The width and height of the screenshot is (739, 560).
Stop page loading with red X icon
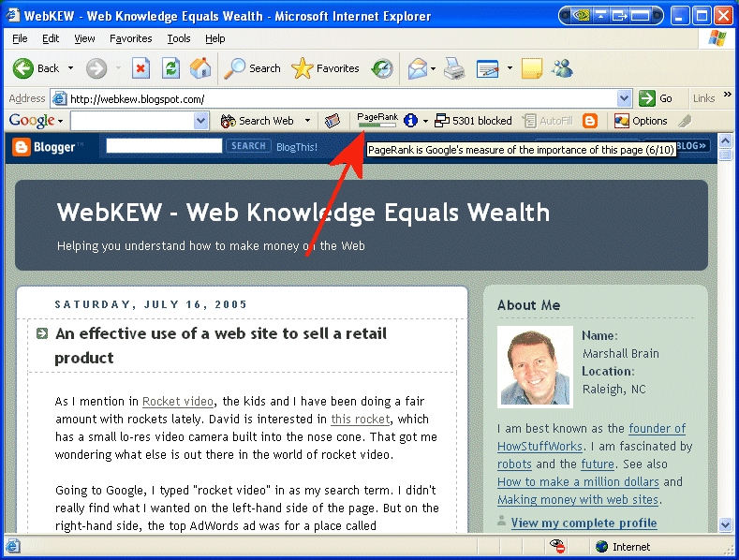140,68
